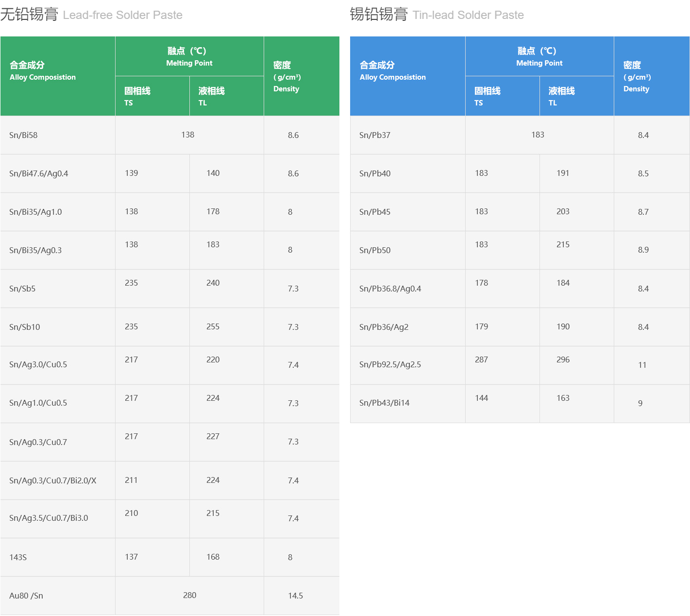Select the 143S alloy row label
This screenshot has width=690, height=616.
tap(18, 557)
